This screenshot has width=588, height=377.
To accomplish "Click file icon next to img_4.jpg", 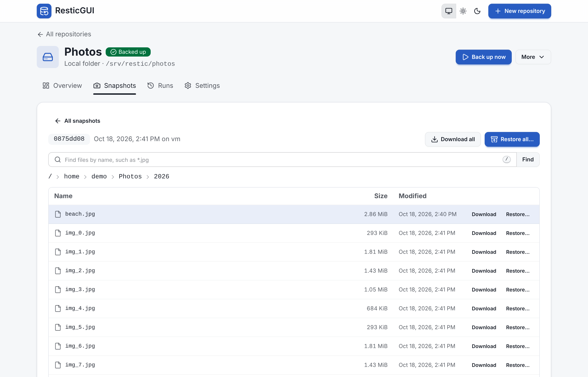I will tap(58, 308).
